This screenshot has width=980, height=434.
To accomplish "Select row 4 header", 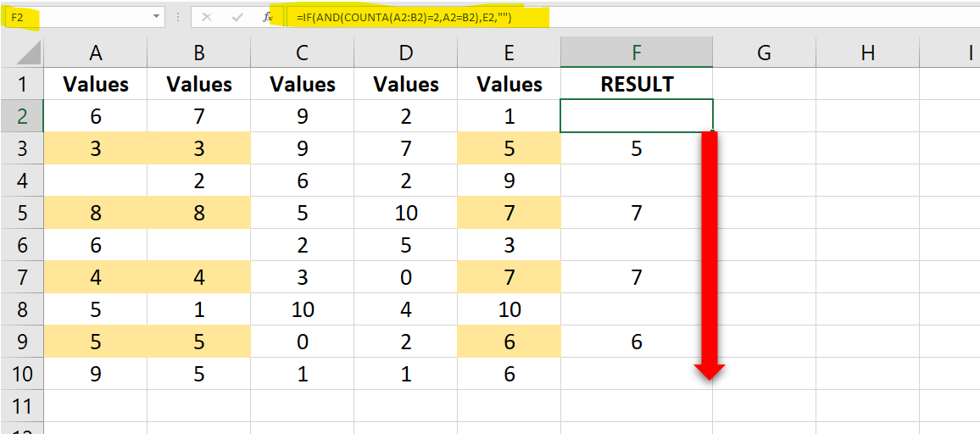I will 22,181.
